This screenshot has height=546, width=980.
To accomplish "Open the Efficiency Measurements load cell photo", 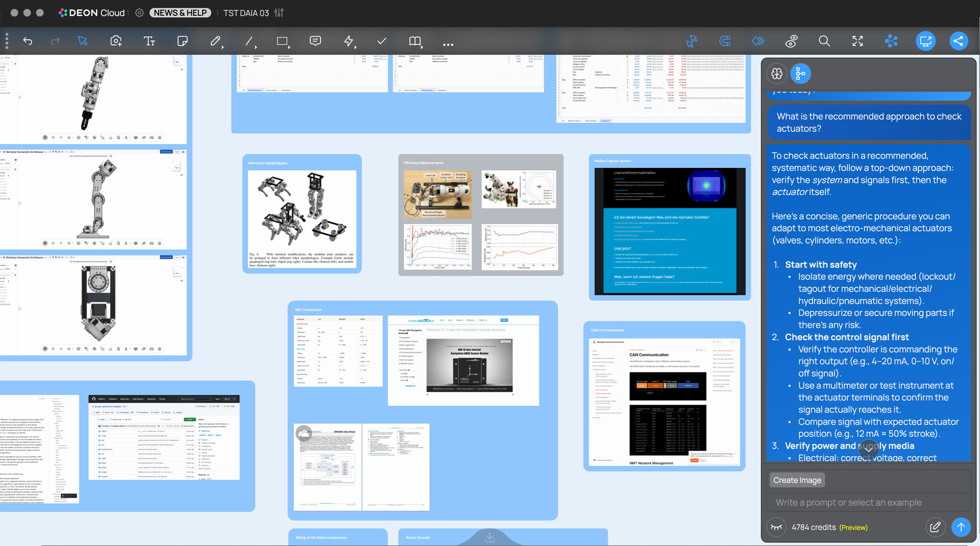I will [437, 194].
